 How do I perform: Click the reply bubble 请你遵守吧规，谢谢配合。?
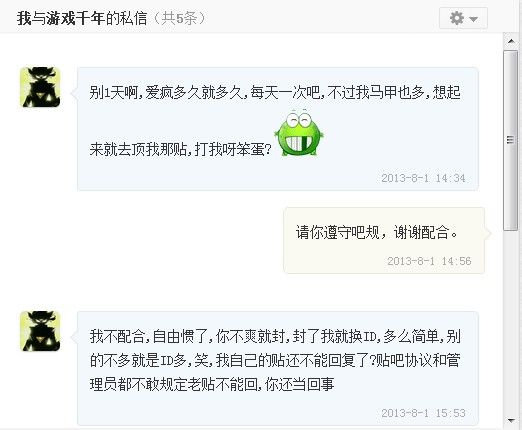point(384,240)
